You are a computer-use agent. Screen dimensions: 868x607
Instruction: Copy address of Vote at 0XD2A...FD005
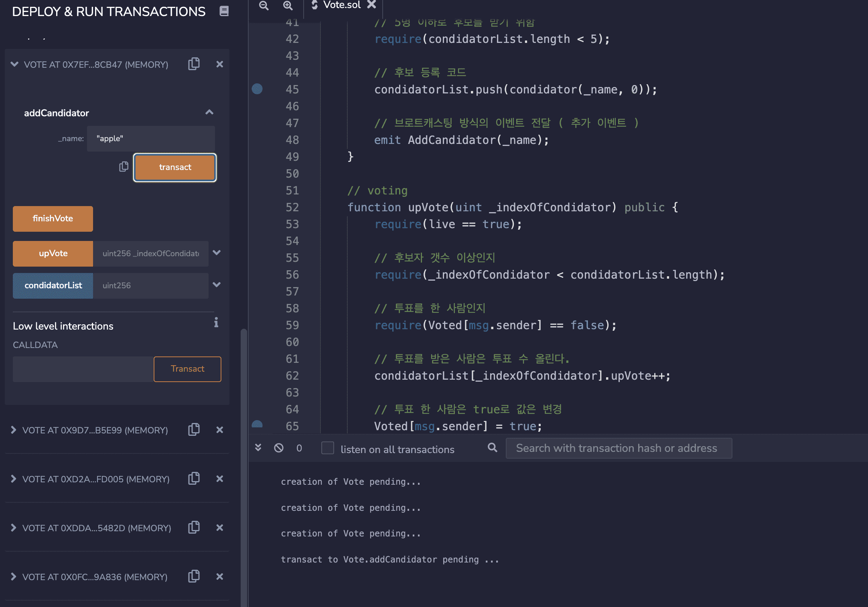(194, 479)
